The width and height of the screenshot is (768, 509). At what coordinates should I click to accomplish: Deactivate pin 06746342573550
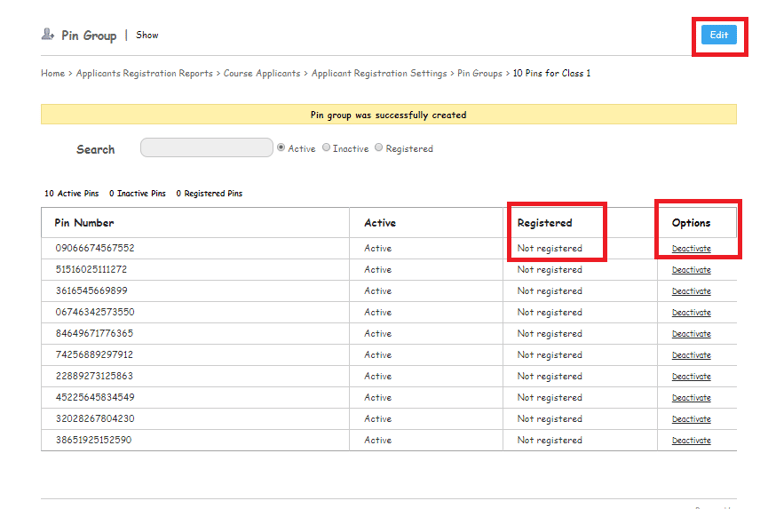[x=691, y=313]
